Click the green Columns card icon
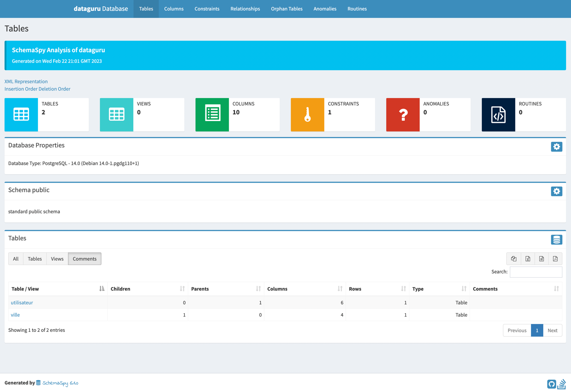This screenshot has height=392, width=571. [212, 114]
